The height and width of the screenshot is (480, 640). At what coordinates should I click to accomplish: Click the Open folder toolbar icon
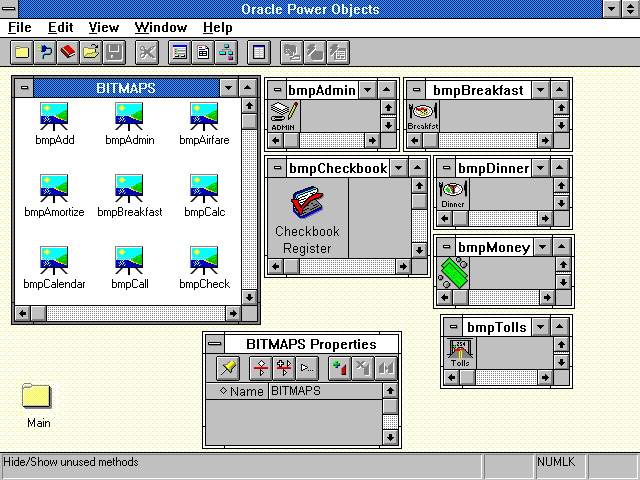pos(91,52)
